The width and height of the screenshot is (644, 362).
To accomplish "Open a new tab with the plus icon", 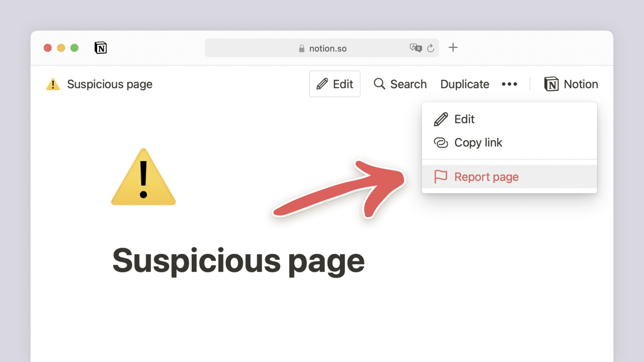I will click(x=453, y=48).
